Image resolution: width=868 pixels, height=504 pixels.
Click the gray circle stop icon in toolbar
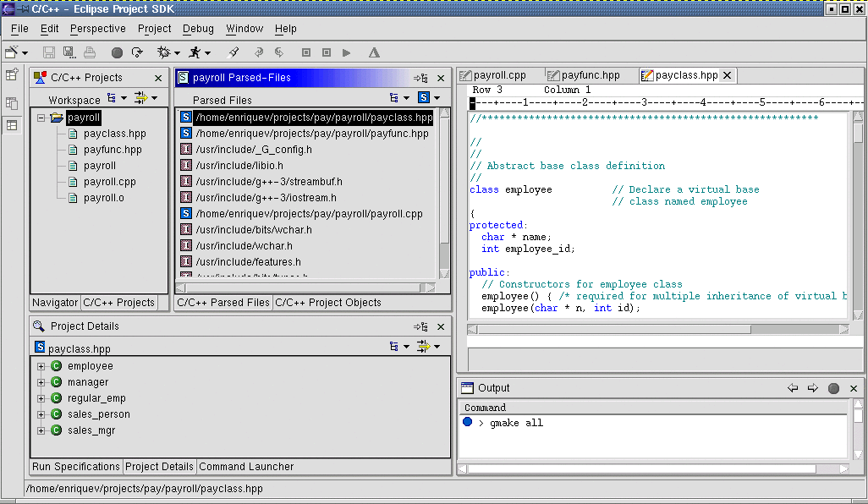click(117, 52)
